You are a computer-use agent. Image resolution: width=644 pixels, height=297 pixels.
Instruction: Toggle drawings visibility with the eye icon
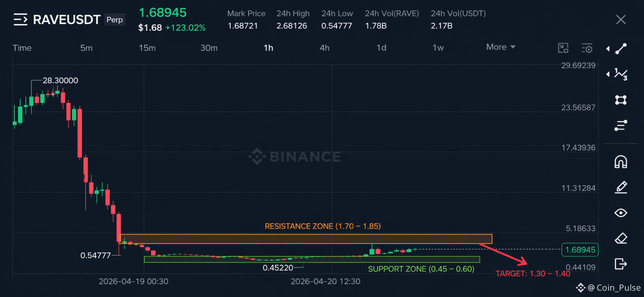point(621,213)
